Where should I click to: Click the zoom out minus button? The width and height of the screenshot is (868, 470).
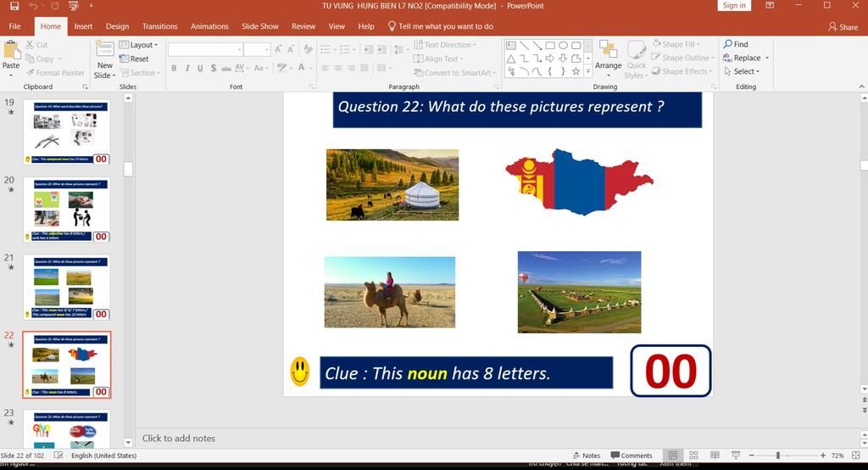point(752,455)
